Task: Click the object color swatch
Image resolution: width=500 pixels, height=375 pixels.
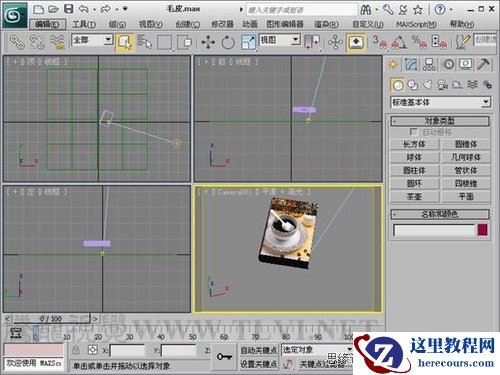Action: 483,230
